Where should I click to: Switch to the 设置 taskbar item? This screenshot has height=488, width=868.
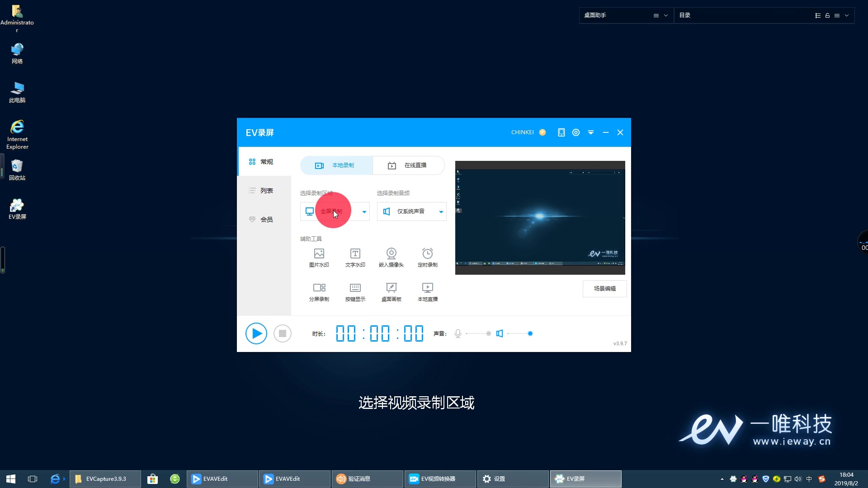coord(513,479)
